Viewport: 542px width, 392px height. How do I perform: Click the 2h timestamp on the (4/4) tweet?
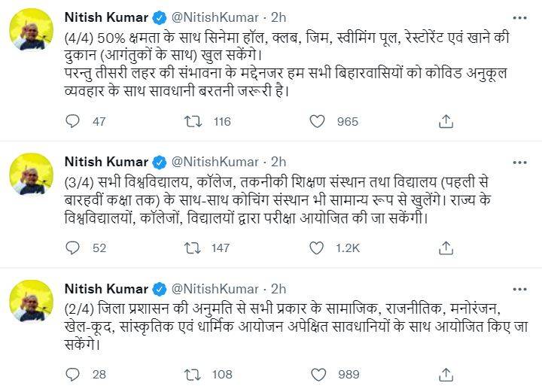pyautogui.click(x=278, y=17)
